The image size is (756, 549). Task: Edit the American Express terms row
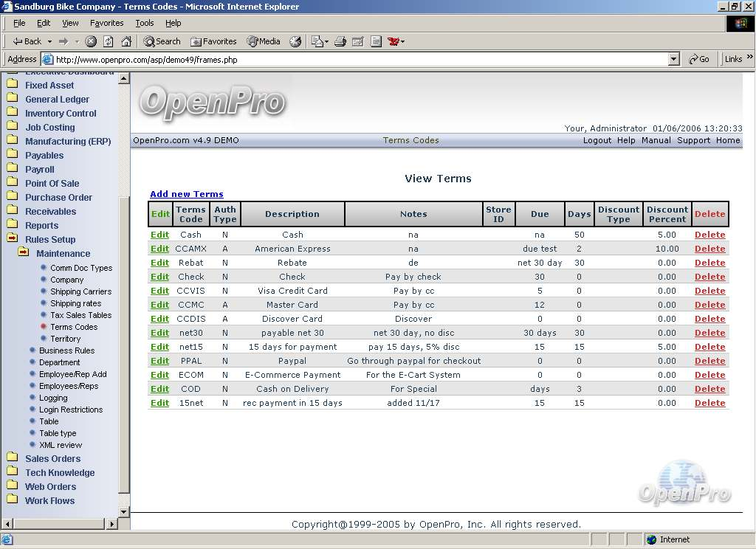pyautogui.click(x=159, y=249)
